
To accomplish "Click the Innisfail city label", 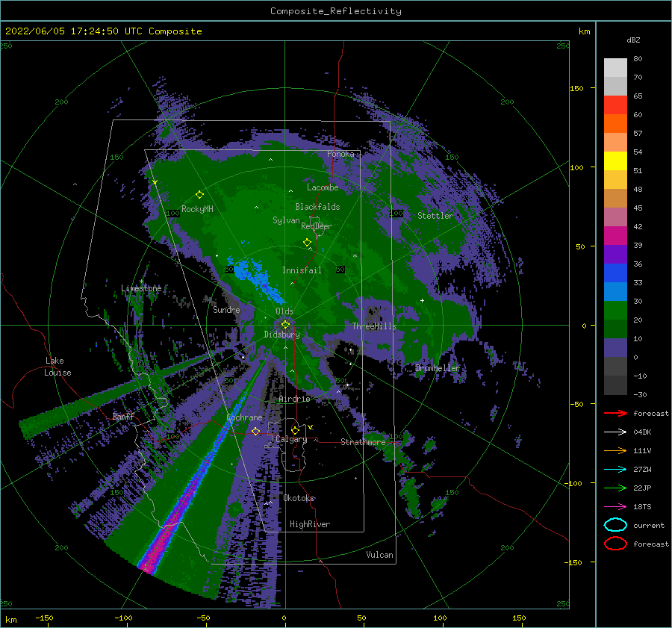I will (302, 270).
